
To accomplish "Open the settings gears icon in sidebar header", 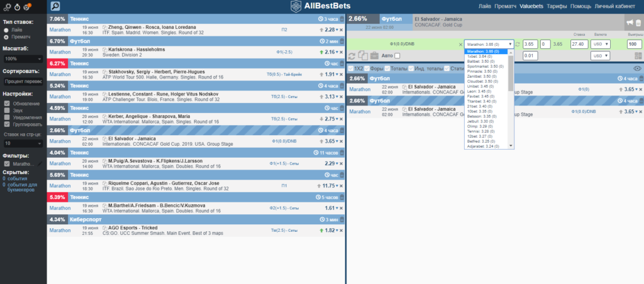I will (8, 6).
